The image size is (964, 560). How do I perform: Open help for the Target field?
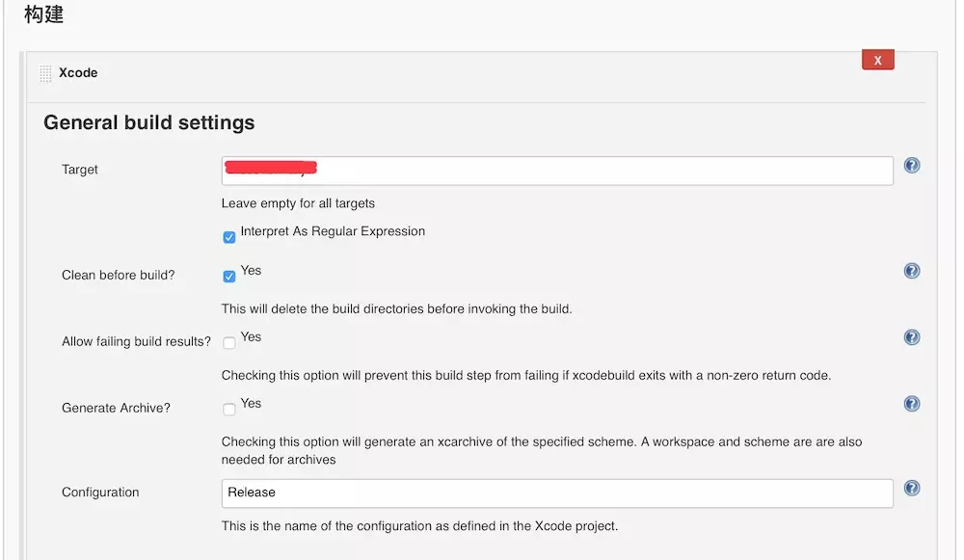[x=912, y=166]
